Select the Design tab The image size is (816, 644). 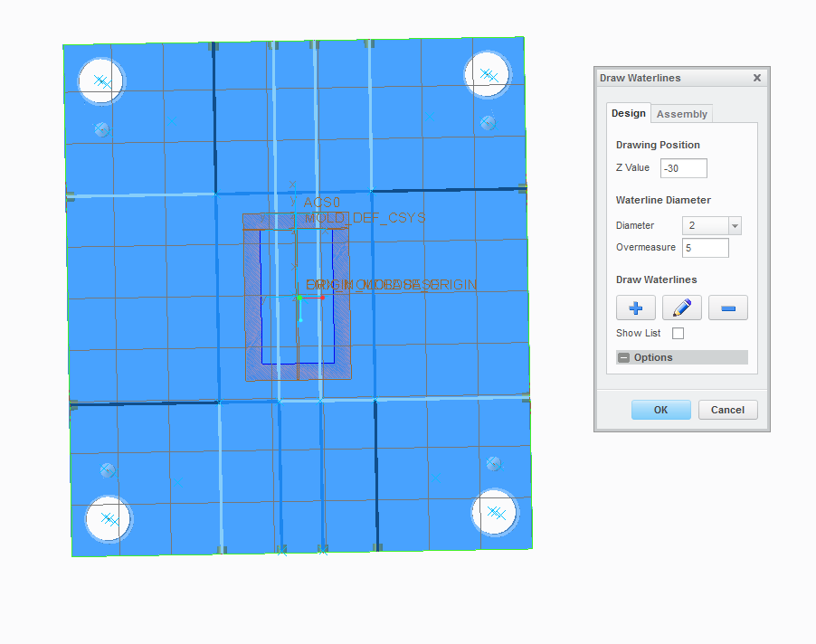click(x=628, y=113)
